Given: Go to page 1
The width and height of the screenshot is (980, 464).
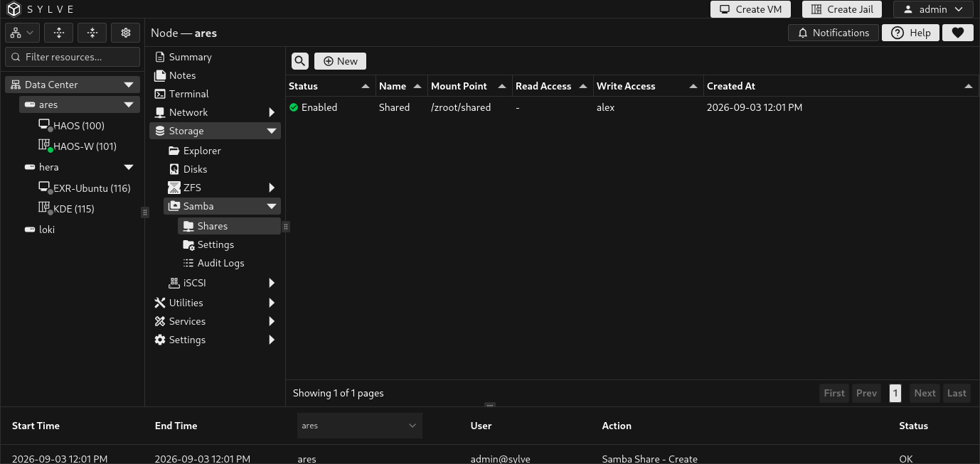Looking at the screenshot, I should 895,393.
